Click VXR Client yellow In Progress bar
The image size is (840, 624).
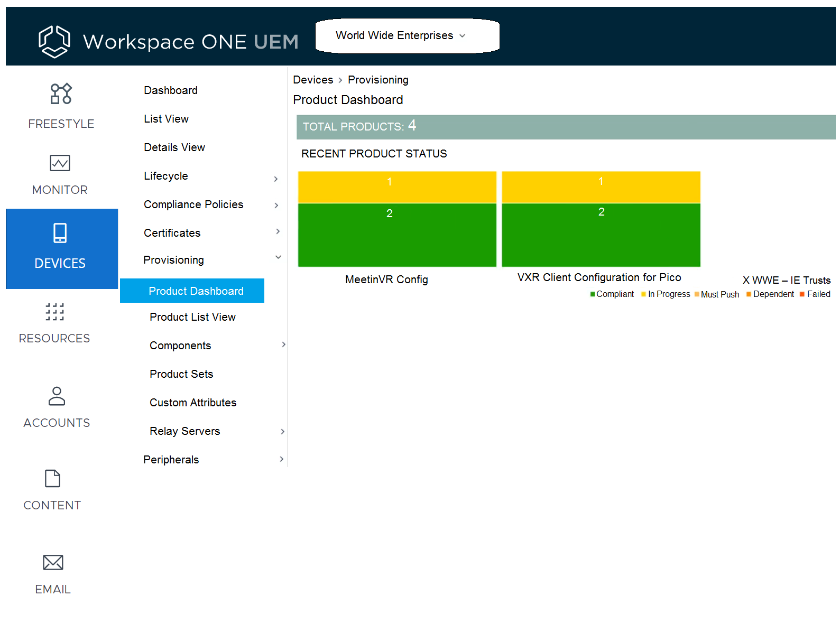point(601,187)
